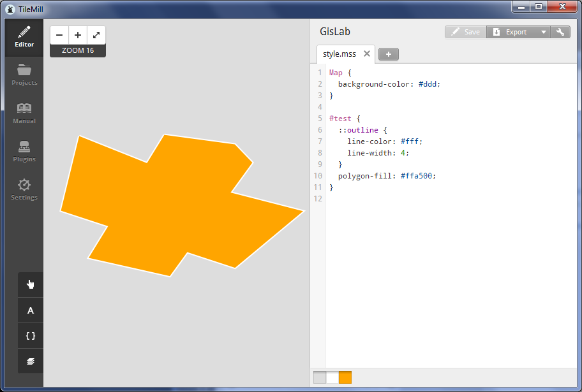This screenshot has width=582, height=392.
Task: Pick the orange color swatch
Action: (x=345, y=377)
